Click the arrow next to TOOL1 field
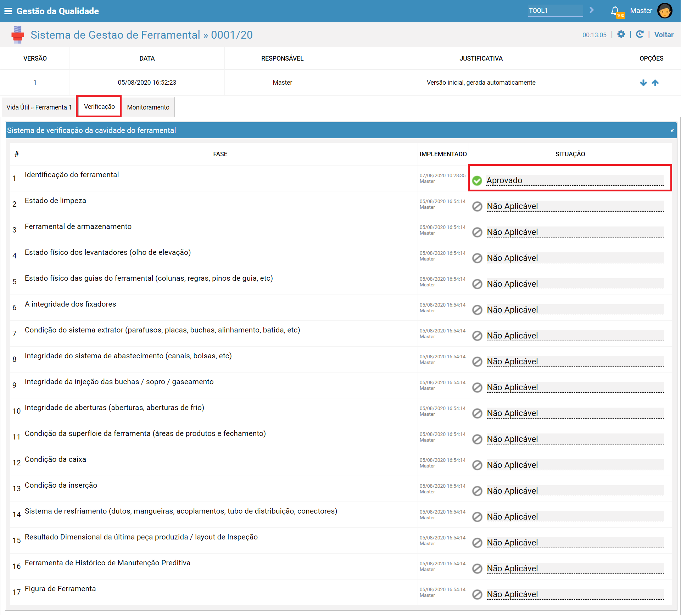This screenshot has height=616, width=681. coord(591,10)
